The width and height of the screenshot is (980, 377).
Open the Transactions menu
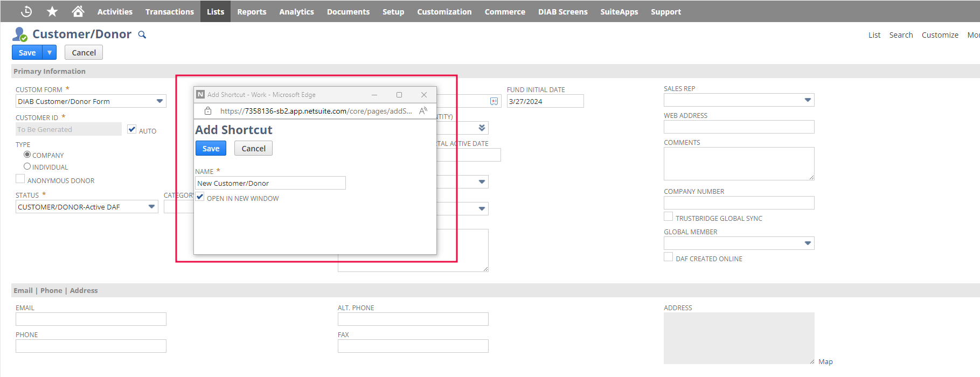[x=169, y=11]
